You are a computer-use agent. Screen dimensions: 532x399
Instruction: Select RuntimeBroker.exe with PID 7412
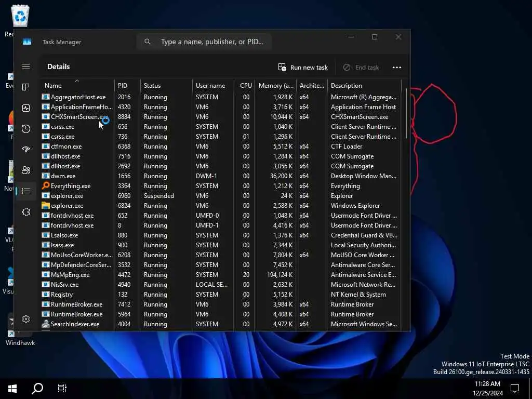coord(220,304)
